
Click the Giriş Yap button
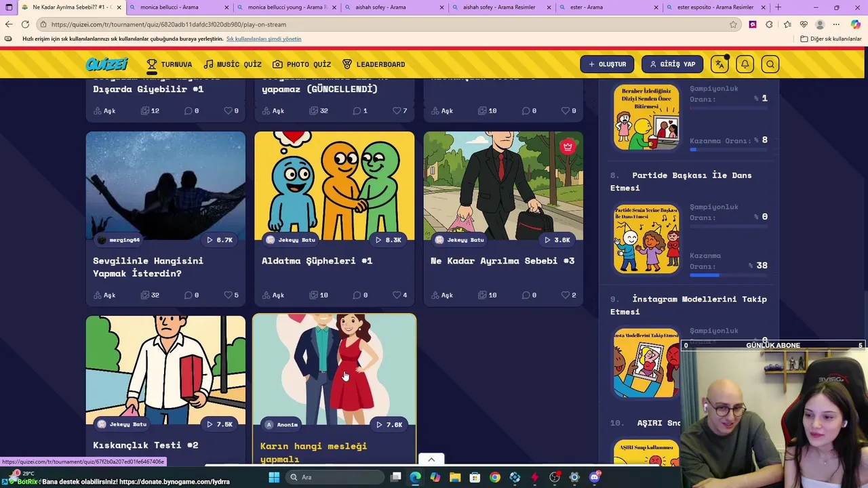point(672,64)
